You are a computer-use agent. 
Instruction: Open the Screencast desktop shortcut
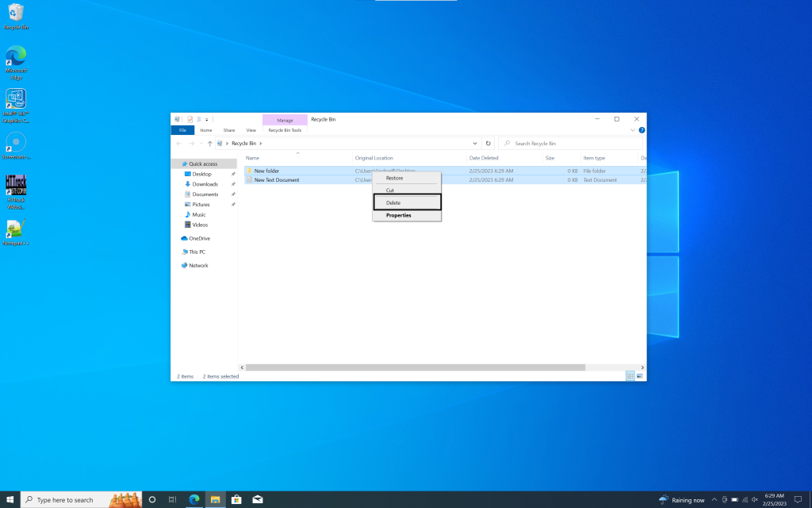pyautogui.click(x=16, y=146)
